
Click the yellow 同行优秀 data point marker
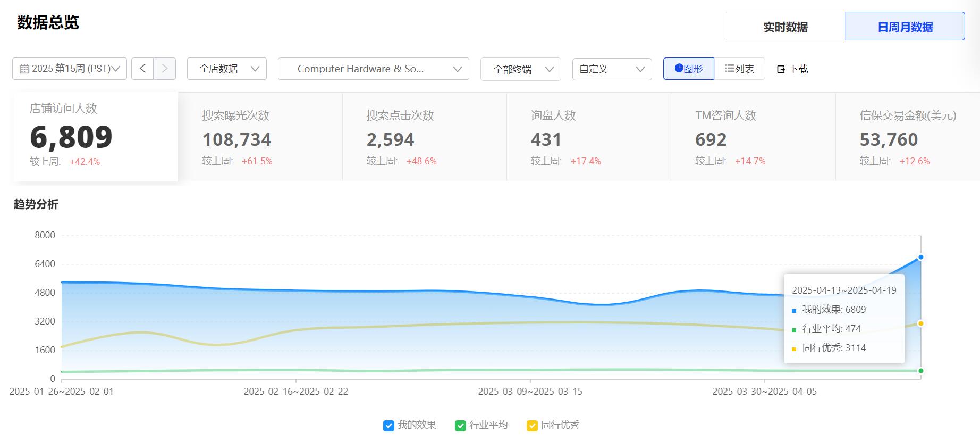click(x=920, y=323)
